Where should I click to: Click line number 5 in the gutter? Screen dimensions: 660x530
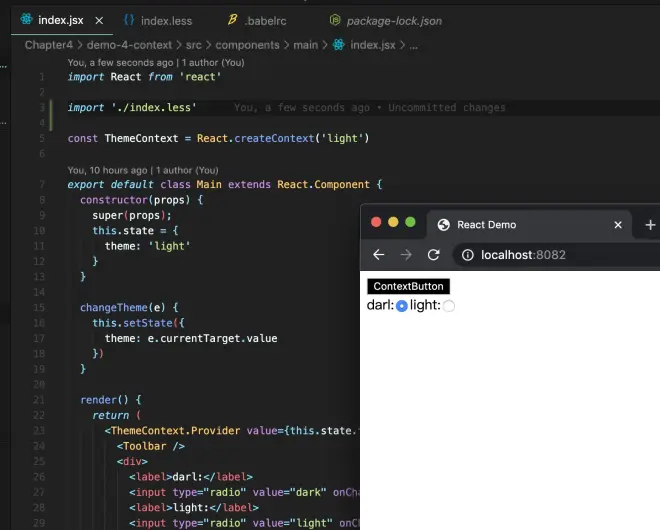[x=42, y=138]
